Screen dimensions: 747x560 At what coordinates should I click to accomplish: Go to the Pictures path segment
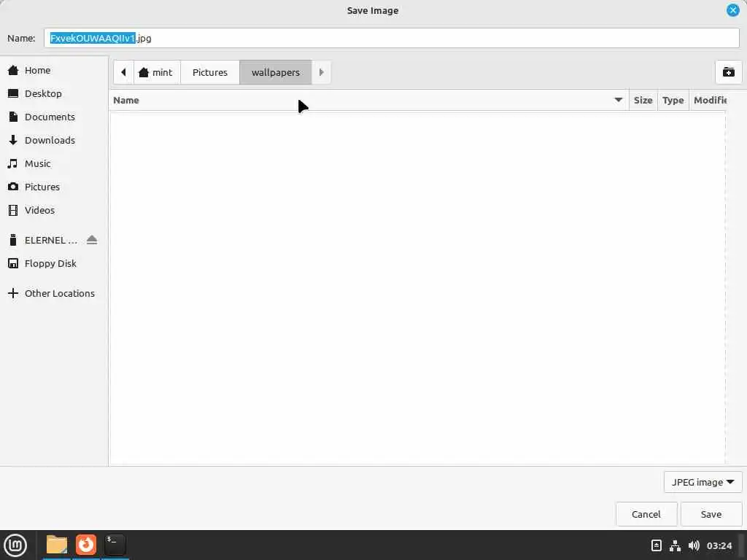[x=210, y=72]
